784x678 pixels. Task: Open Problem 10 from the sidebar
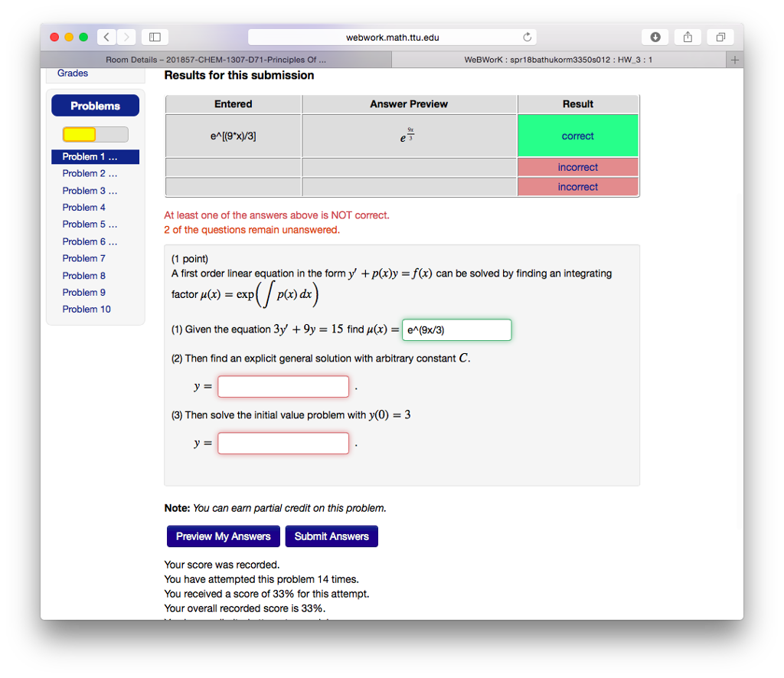pyautogui.click(x=87, y=309)
